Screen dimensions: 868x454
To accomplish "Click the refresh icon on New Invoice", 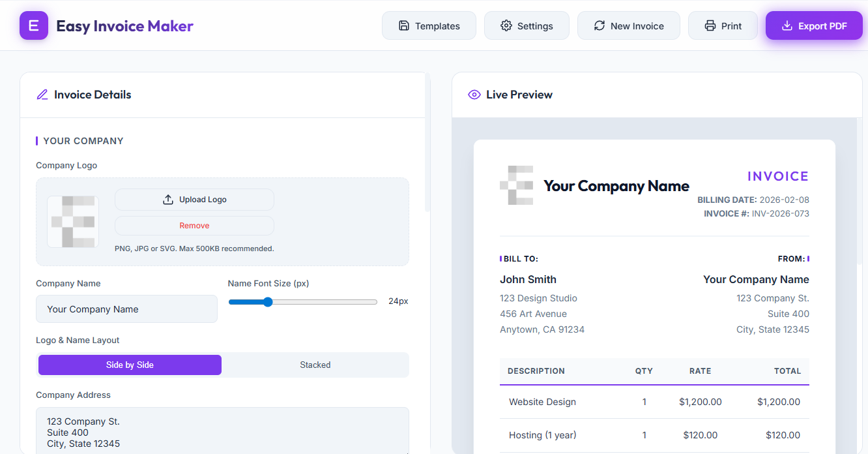I will click(600, 25).
